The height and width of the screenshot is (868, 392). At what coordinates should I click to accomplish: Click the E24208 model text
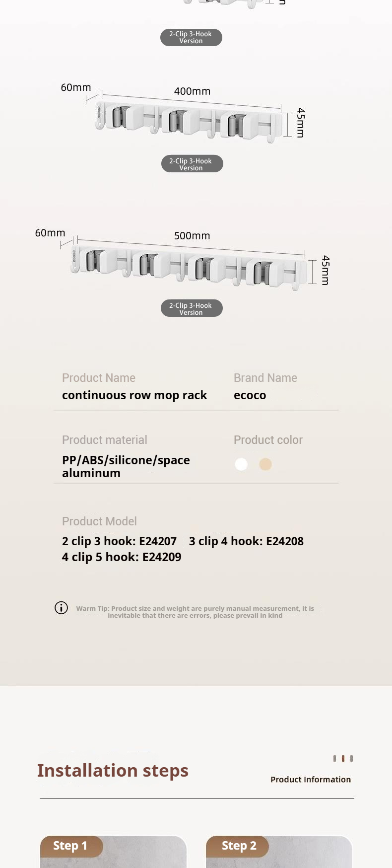tap(285, 541)
